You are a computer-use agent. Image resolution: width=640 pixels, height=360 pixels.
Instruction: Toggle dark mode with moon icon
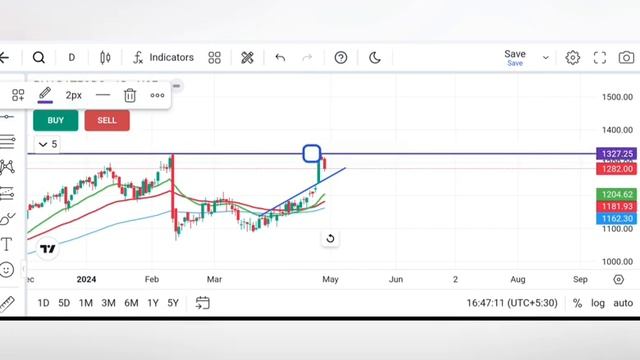pos(375,58)
